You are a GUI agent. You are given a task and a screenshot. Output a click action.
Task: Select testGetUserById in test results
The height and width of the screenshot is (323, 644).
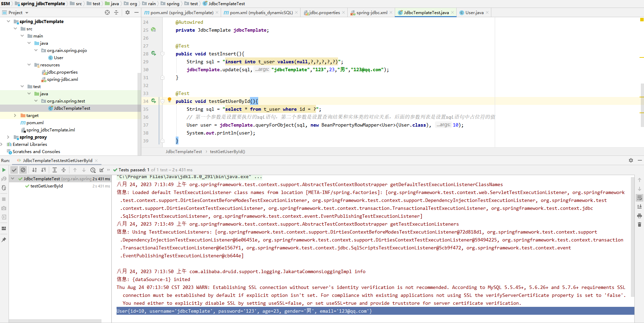click(x=46, y=186)
